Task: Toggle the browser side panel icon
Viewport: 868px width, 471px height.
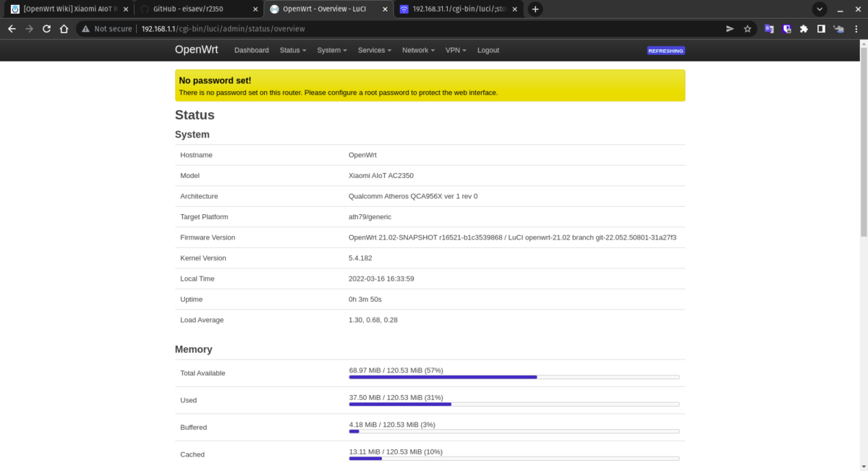Action: pyautogui.click(x=821, y=29)
